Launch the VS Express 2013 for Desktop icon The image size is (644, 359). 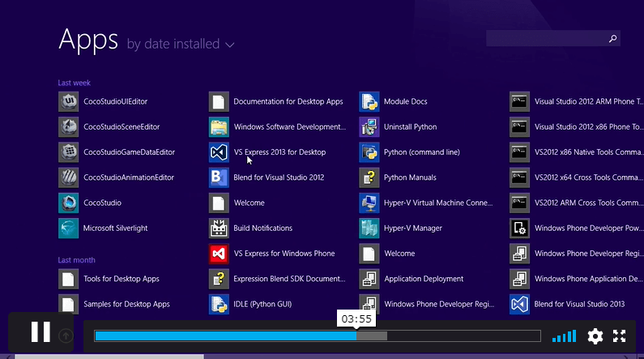coord(219,152)
